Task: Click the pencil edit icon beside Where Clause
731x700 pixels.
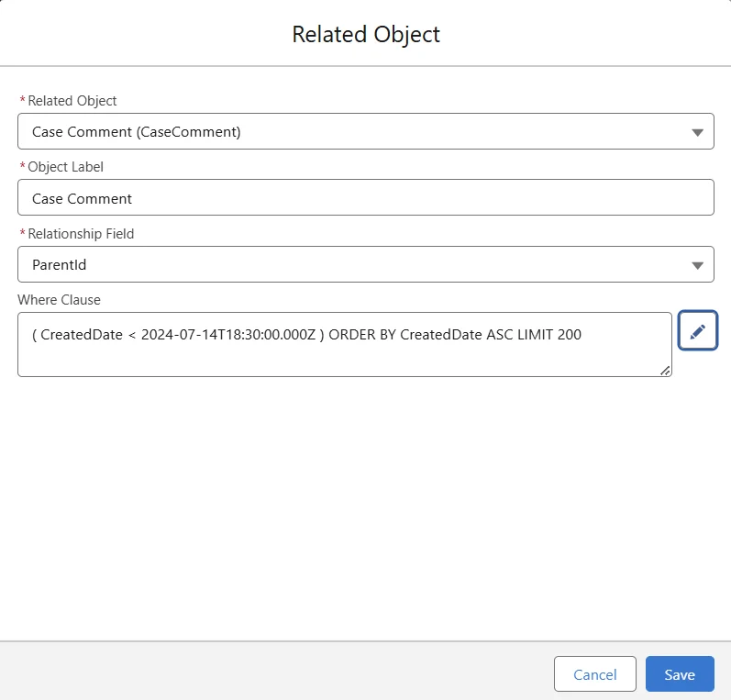Action: coord(697,331)
